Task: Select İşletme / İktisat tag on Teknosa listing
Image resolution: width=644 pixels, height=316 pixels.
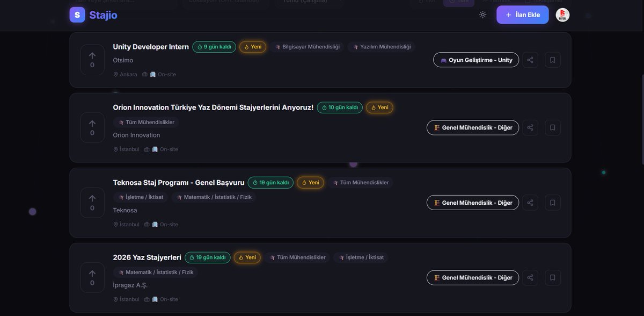Action: click(141, 197)
